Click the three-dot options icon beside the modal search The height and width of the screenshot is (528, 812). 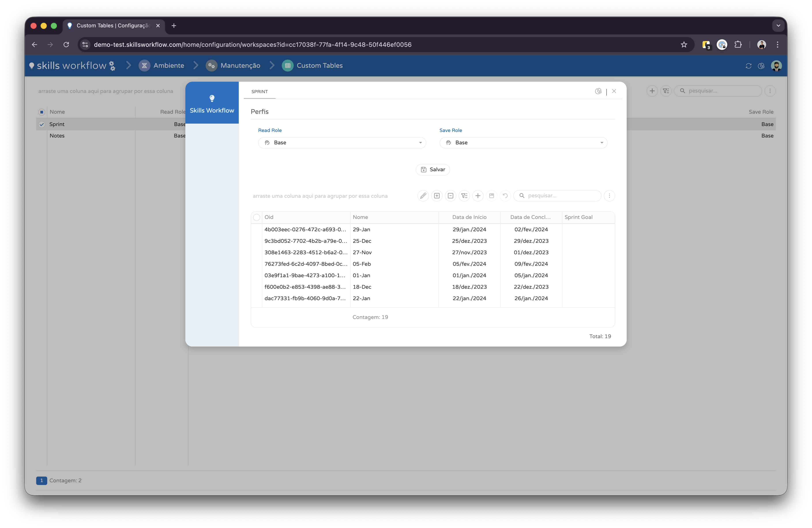pyautogui.click(x=609, y=196)
